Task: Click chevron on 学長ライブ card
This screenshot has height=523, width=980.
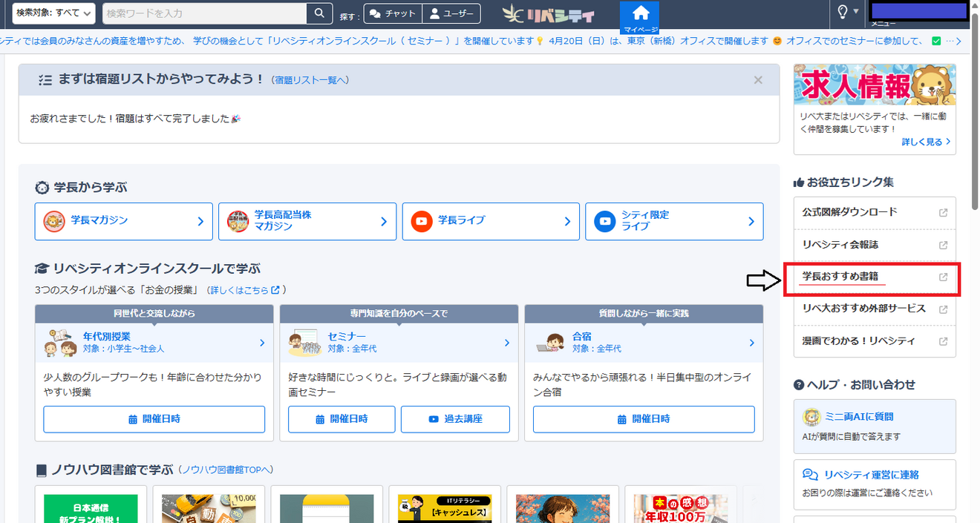Action: point(567,221)
